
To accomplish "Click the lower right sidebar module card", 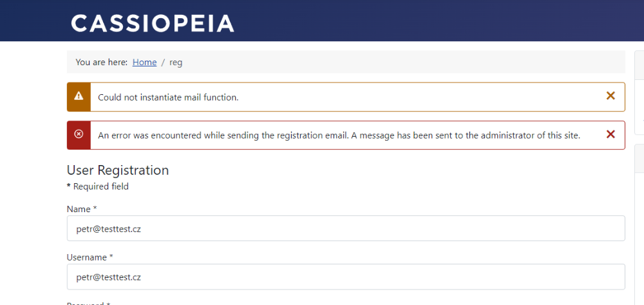I will (639, 224).
